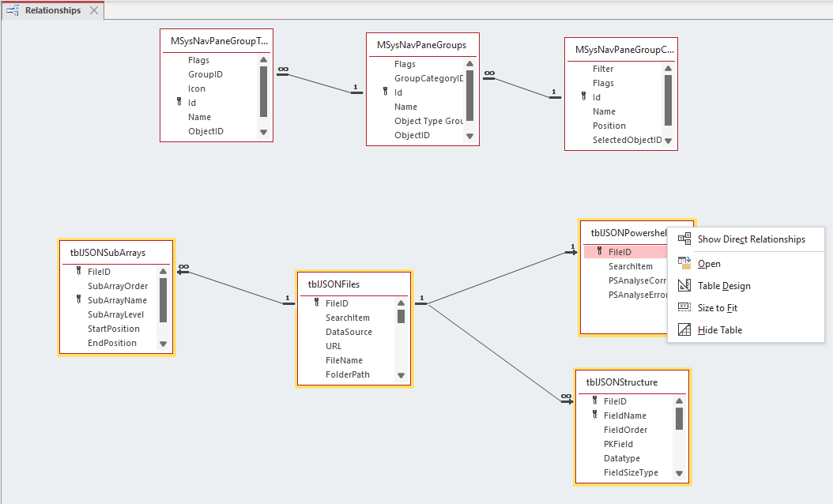Screen dimensions: 833x504
Task: Click scroll-down arrow in MSysNavPaneGroupC table
Action: pos(669,141)
